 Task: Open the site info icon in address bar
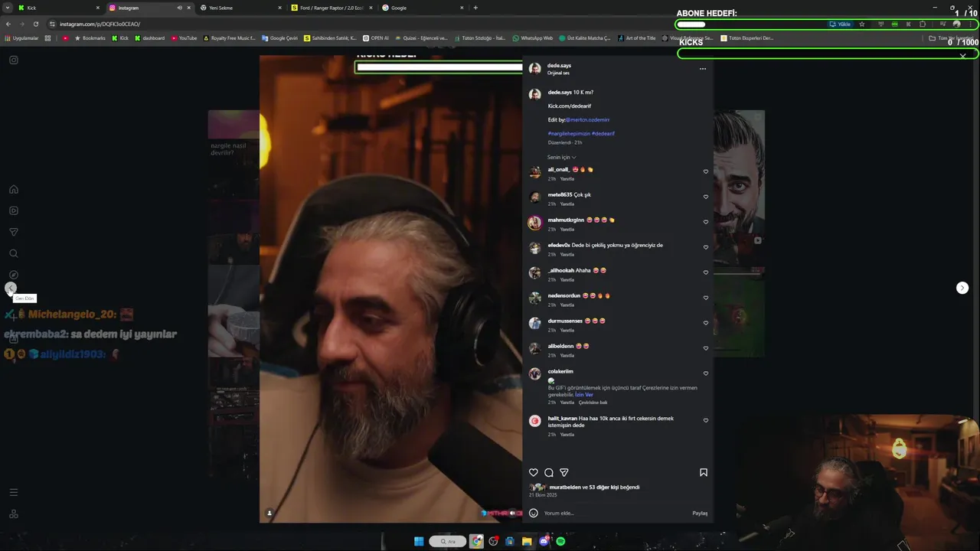click(52, 24)
